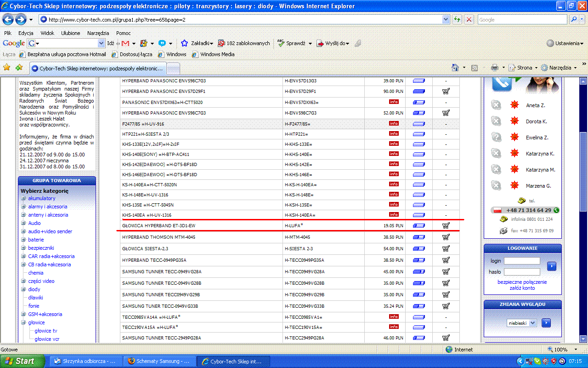This screenshot has height=368, width=588.
Task: Open the niebieski appearance dropdown
Action: [x=522, y=323]
